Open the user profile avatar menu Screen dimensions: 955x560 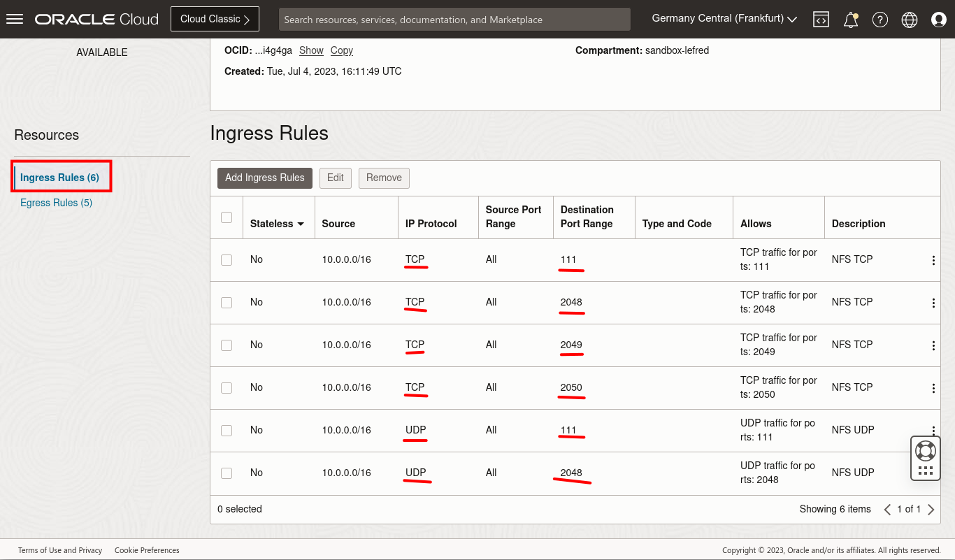tap(938, 19)
